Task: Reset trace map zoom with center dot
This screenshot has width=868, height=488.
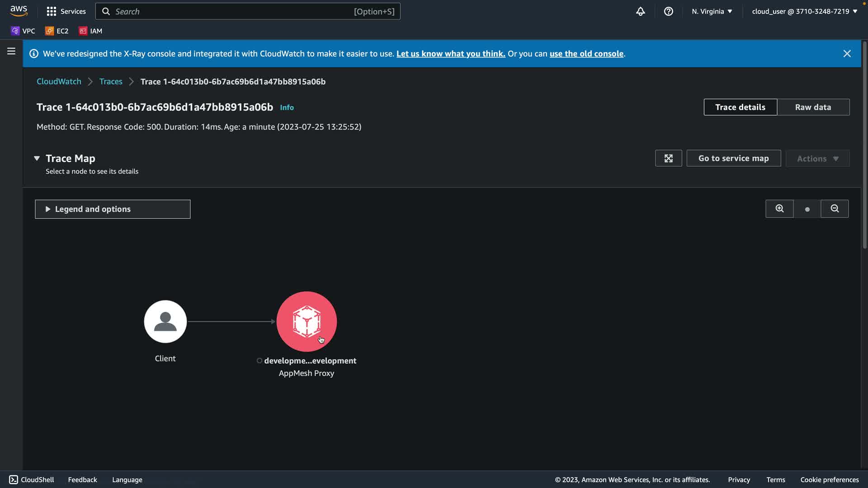Action: click(x=807, y=209)
